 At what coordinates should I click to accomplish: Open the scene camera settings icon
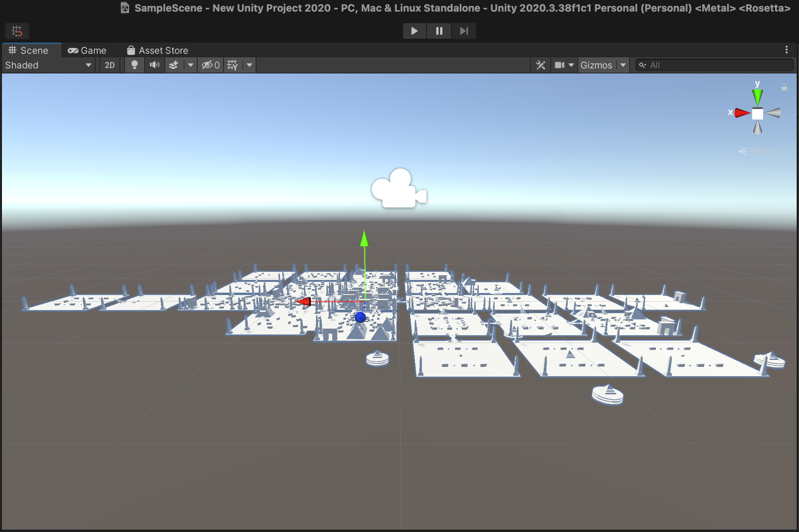point(560,65)
